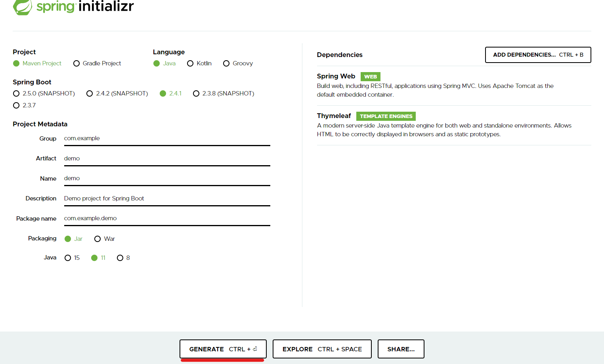Select Spring Boot 2.3.8 (SNAPSHOT)
This screenshot has width=604, height=364.
(224, 93)
